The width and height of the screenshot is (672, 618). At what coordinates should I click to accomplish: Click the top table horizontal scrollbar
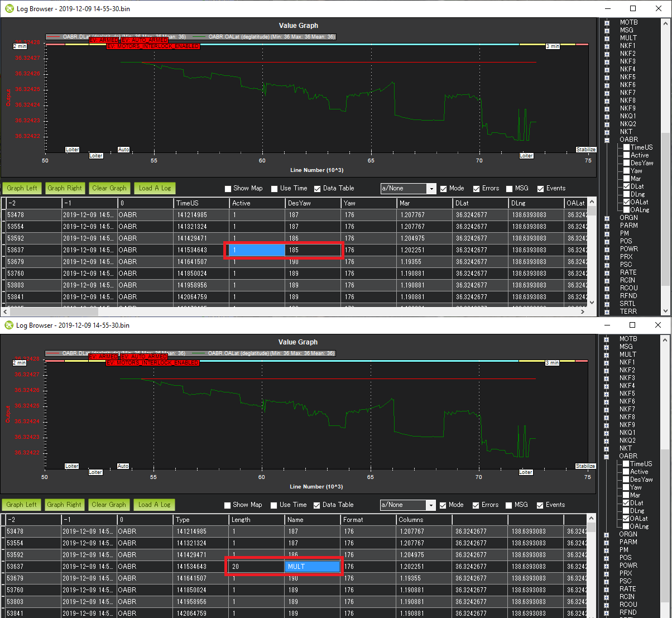point(292,312)
